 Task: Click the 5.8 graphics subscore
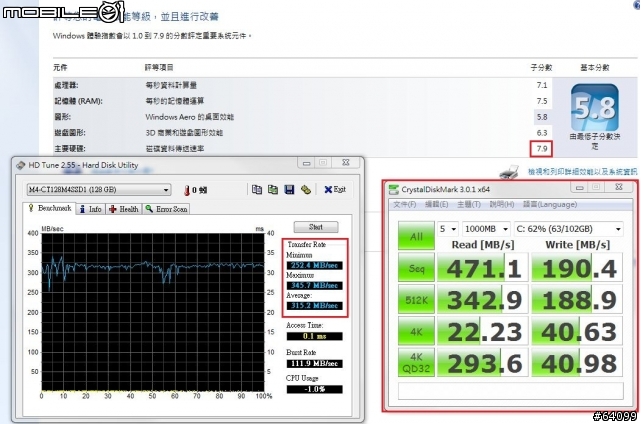pos(542,117)
